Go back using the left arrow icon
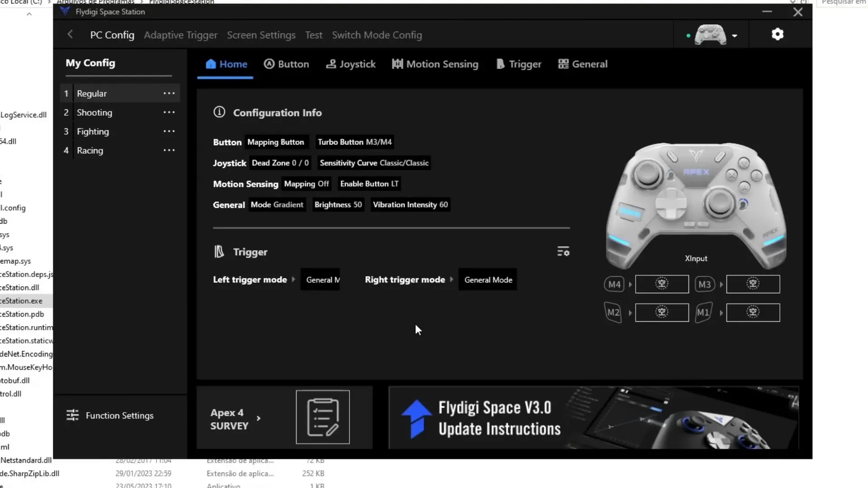This screenshot has height=488, width=868. [x=70, y=34]
